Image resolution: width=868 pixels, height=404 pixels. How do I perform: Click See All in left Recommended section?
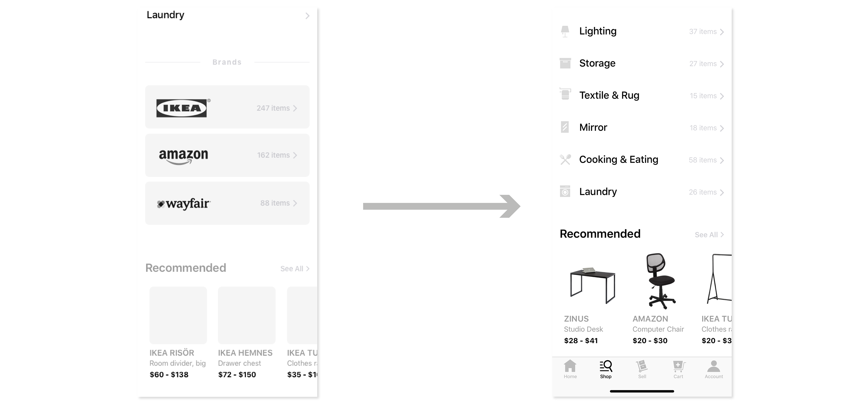point(295,269)
